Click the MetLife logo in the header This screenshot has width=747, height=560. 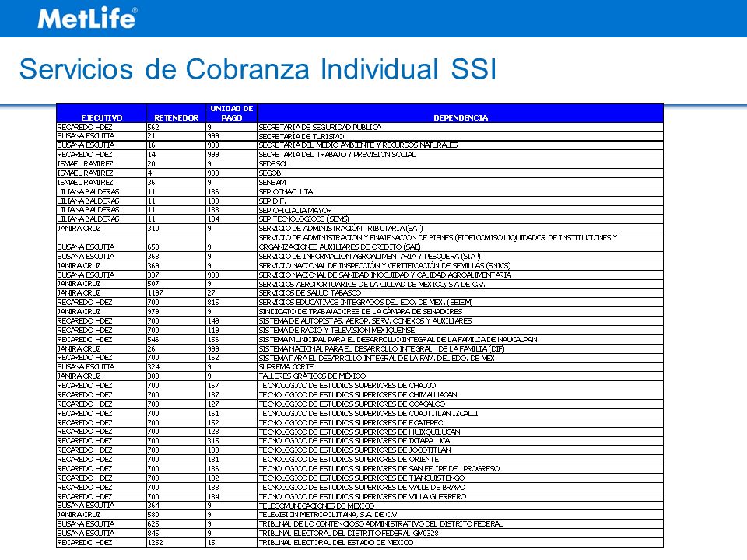click(88, 18)
